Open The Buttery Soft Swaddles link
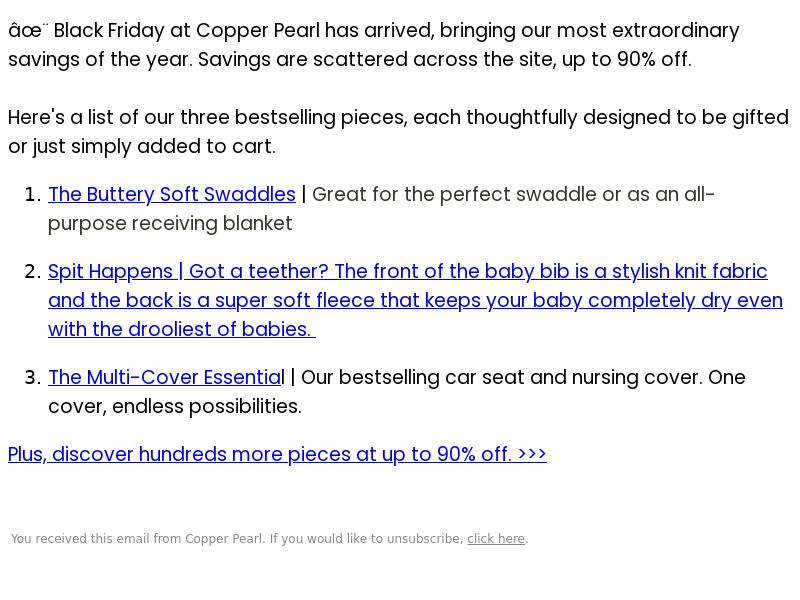The image size is (800, 600). tap(172, 194)
